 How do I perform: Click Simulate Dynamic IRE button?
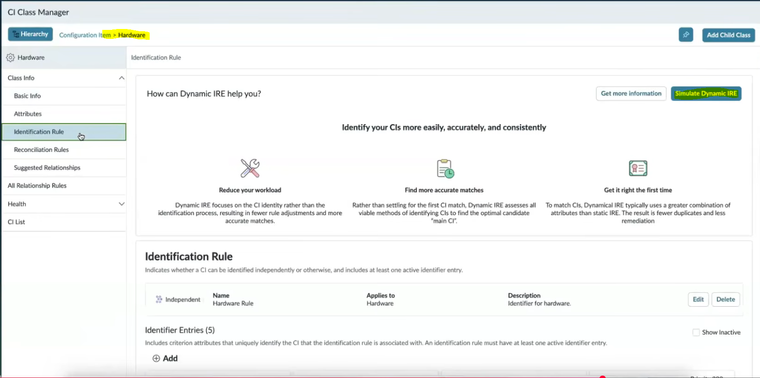point(706,94)
